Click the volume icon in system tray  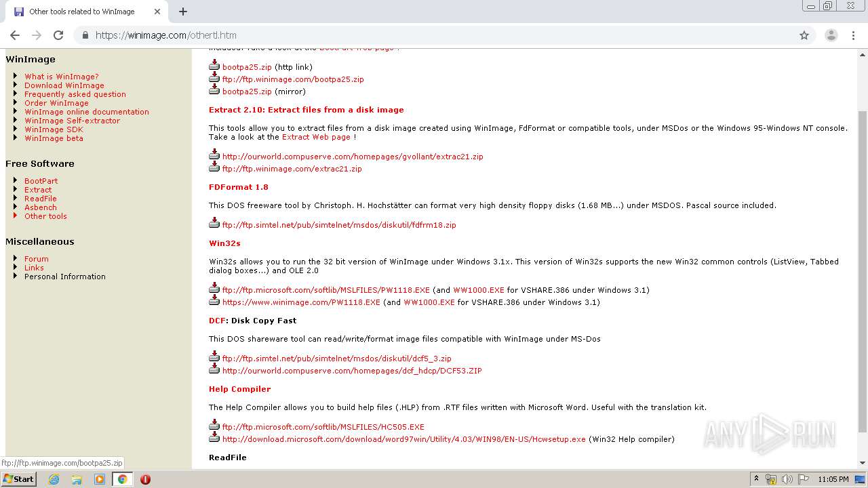[787, 479]
